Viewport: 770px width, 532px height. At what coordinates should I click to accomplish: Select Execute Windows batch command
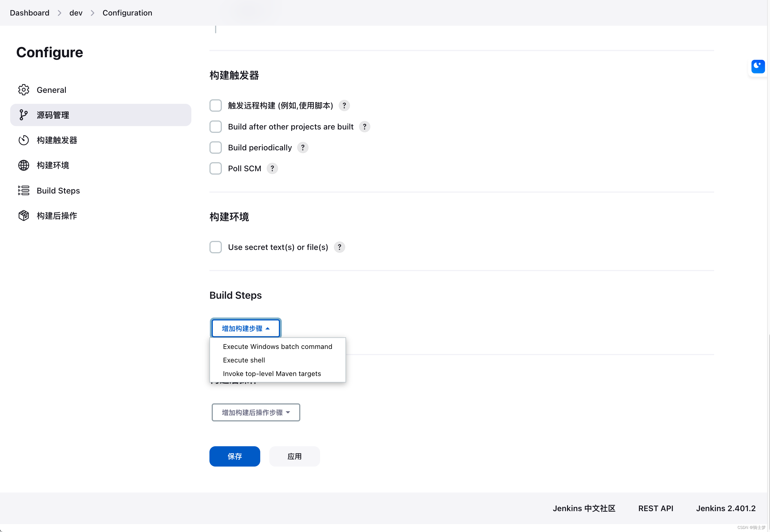coord(277,347)
